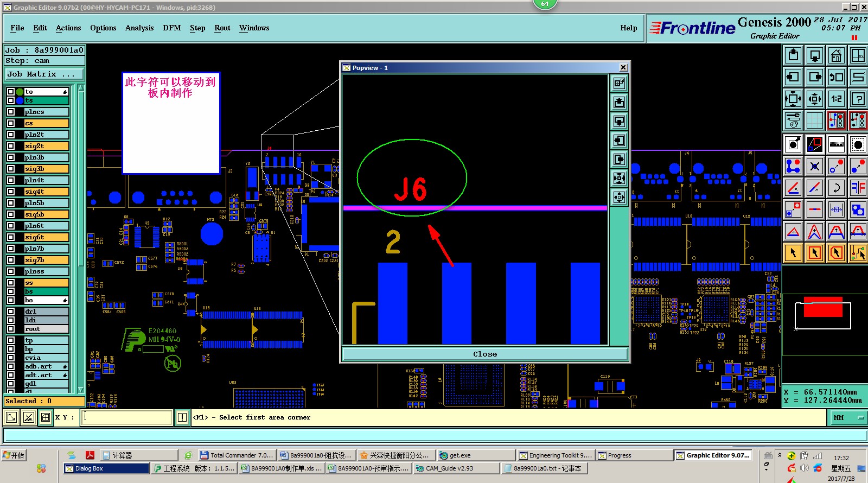Viewport: 868px width, 483px height.
Task: Open the DFM menu
Action: [172, 28]
